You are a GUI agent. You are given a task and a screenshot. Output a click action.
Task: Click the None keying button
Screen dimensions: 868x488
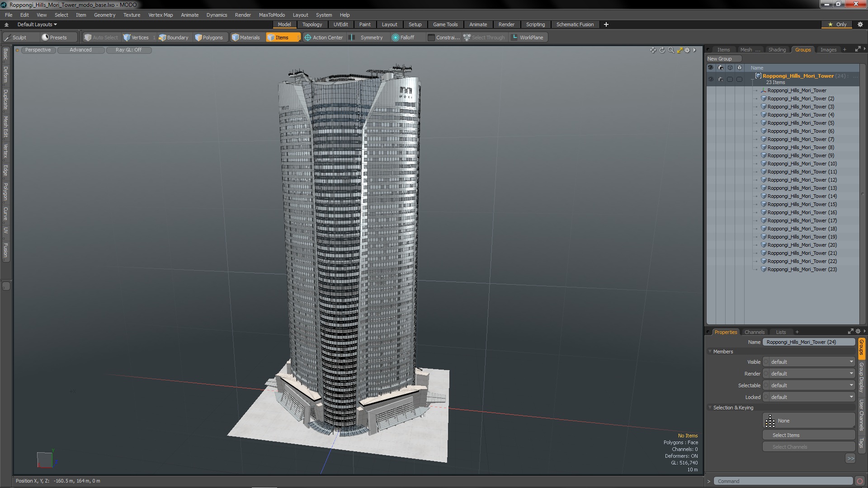pyautogui.click(x=808, y=421)
